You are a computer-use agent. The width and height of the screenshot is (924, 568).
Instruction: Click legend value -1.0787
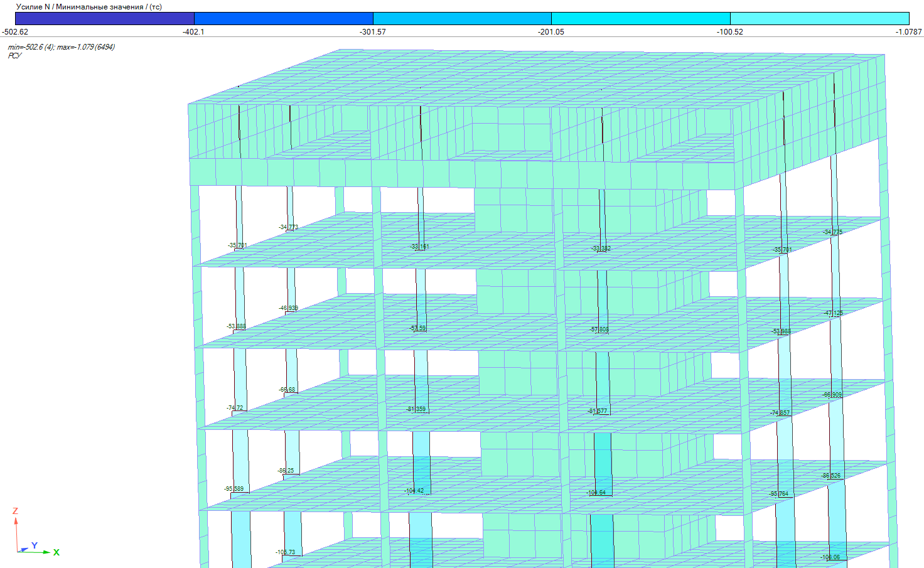(909, 31)
